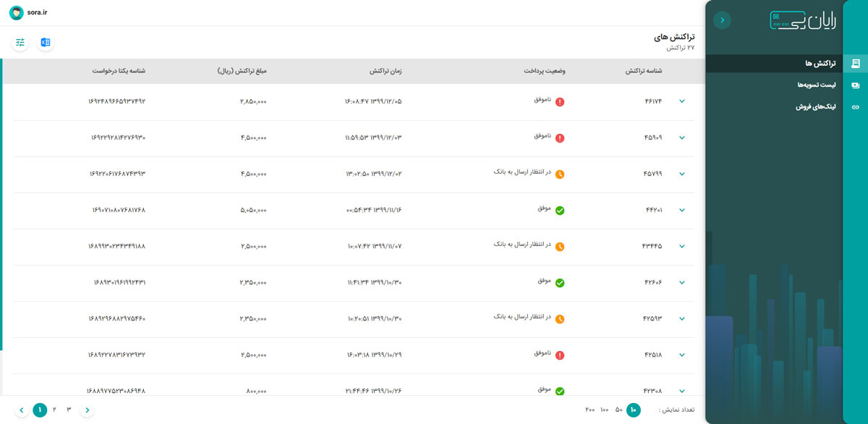Set display count to ۵۰ rows

point(618,410)
